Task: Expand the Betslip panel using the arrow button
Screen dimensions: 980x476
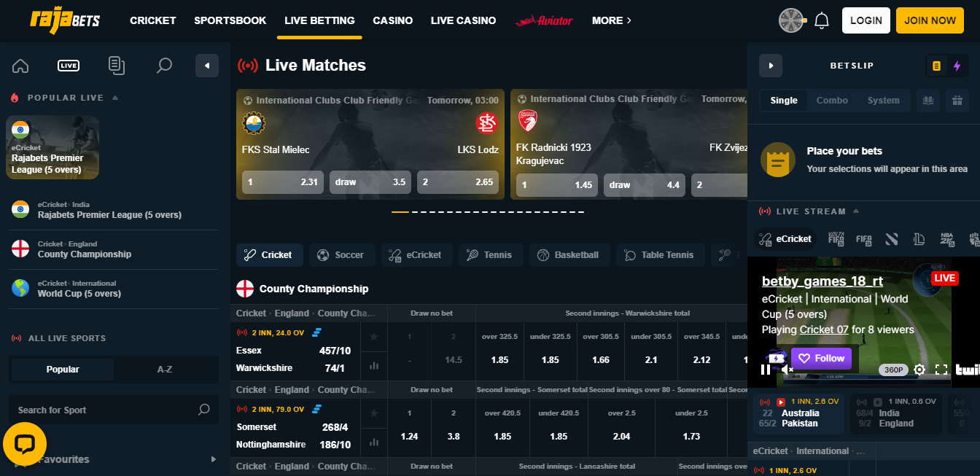Action: point(771,66)
